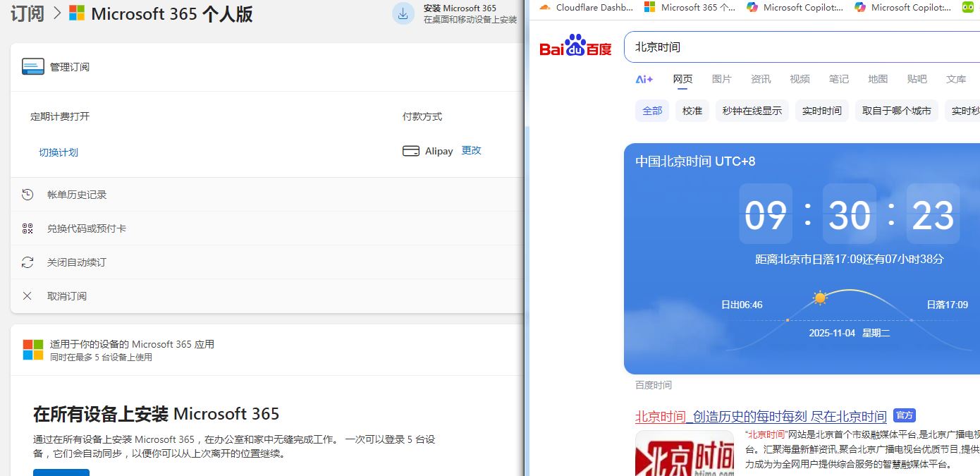This screenshot has height=476, width=980.
Task: Click the turn off auto-renew refresh icon
Action: pos(27,262)
